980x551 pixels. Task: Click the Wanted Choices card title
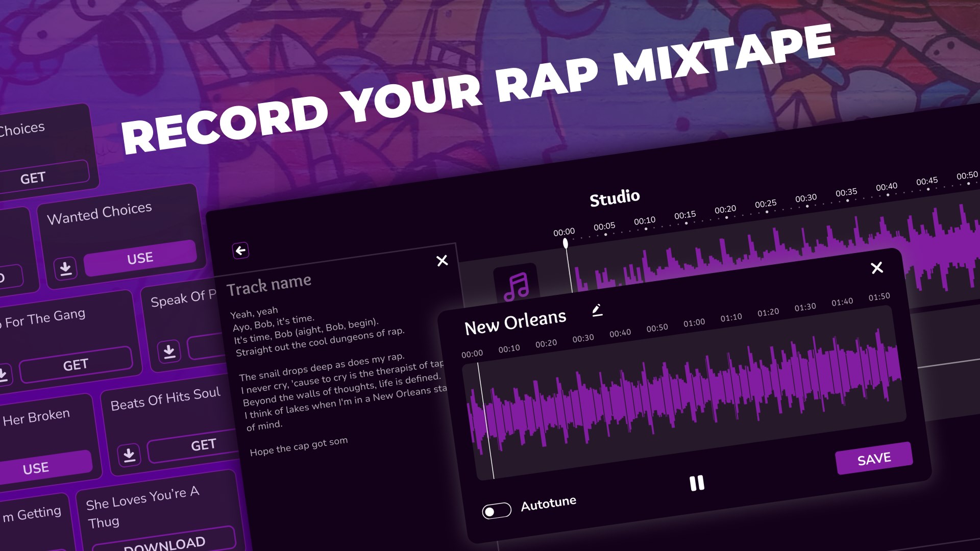coord(100,213)
